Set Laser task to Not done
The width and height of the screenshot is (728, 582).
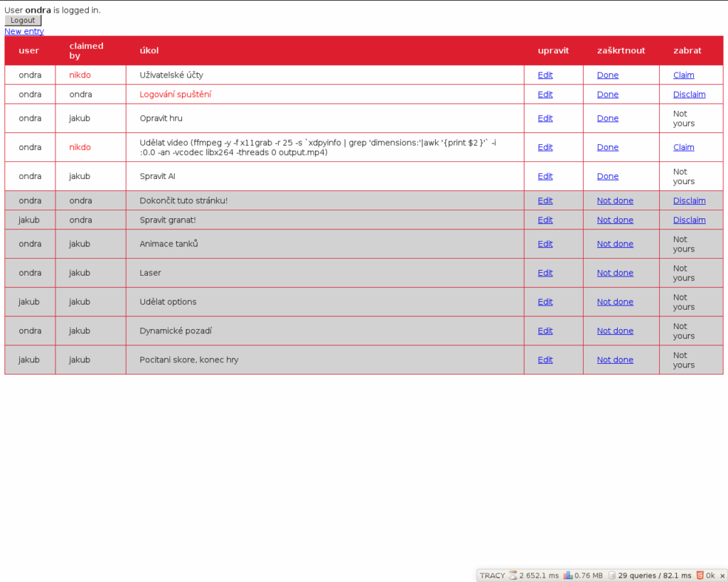(x=615, y=273)
